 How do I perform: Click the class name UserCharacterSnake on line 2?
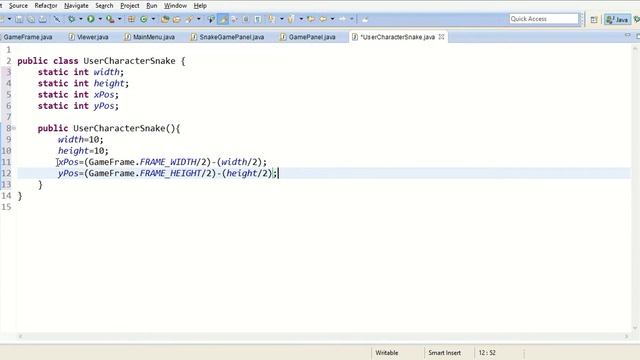[x=129, y=61]
